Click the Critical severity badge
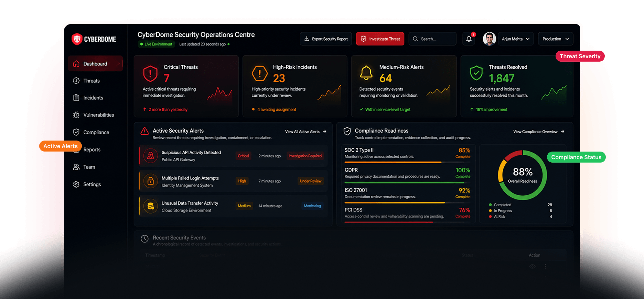This screenshot has width=644, height=299. (243, 156)
